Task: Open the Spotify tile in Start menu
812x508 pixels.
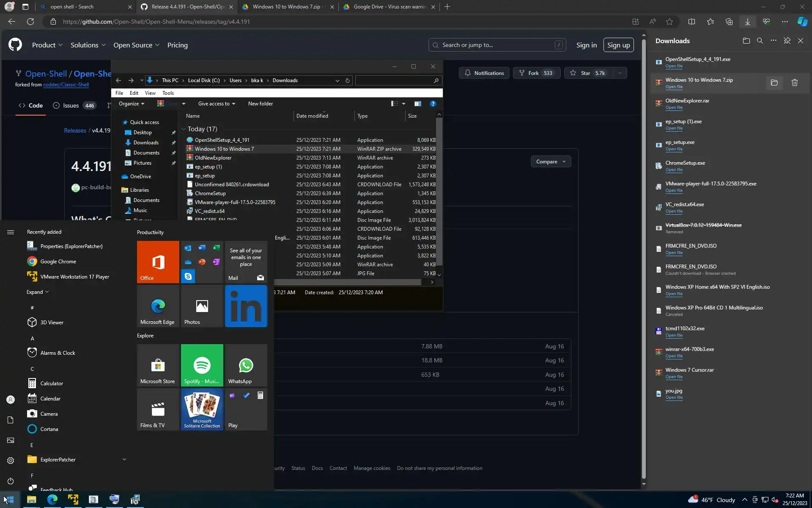Action: click(x=202, y=365)
